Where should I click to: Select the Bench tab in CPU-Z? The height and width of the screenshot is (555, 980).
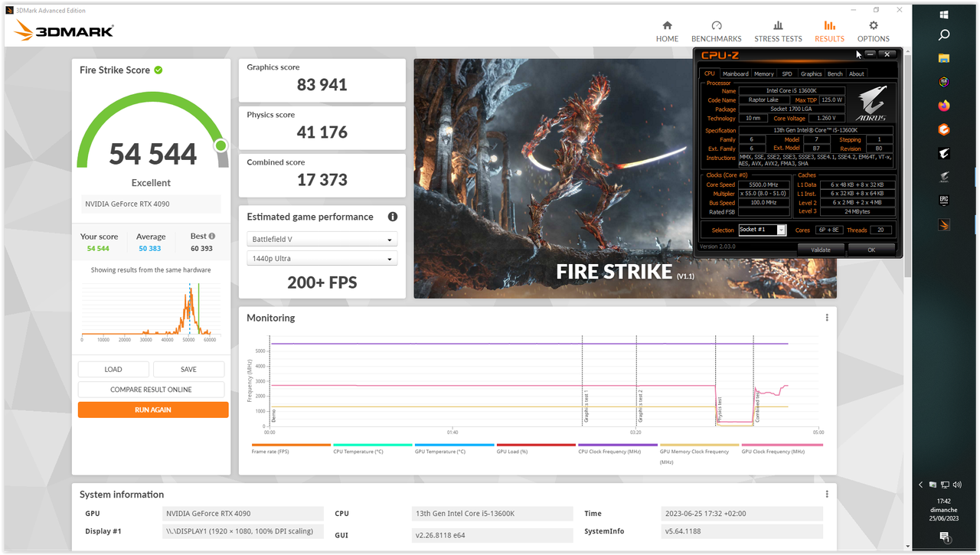(835, 73)
